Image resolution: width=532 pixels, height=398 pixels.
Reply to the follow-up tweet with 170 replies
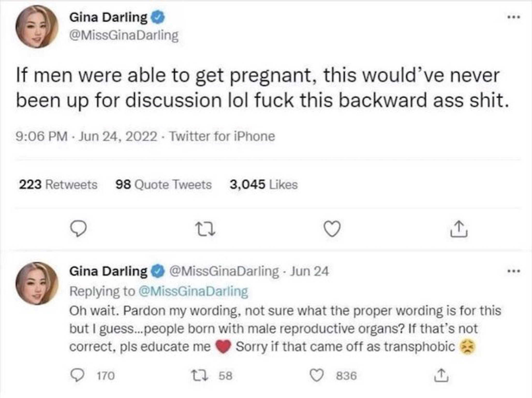pyautogui.click(x=78, y=375)
